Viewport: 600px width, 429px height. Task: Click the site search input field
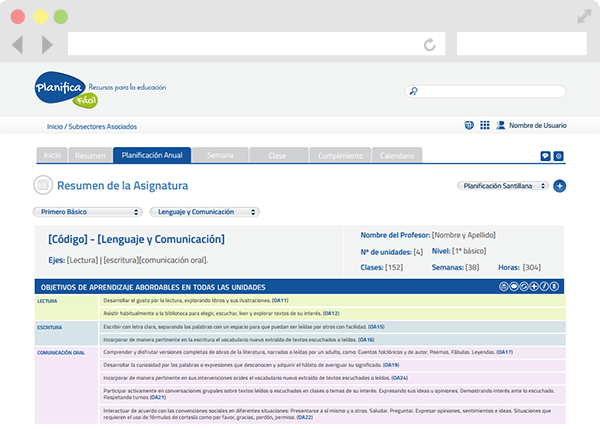[x=492, y=91]
